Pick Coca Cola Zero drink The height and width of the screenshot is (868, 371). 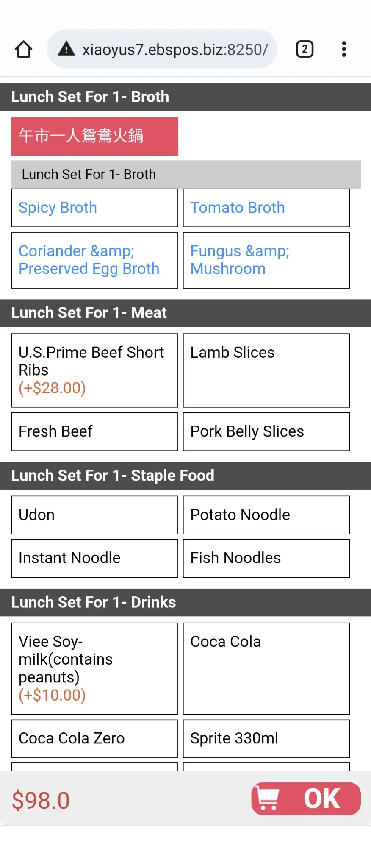94,738
